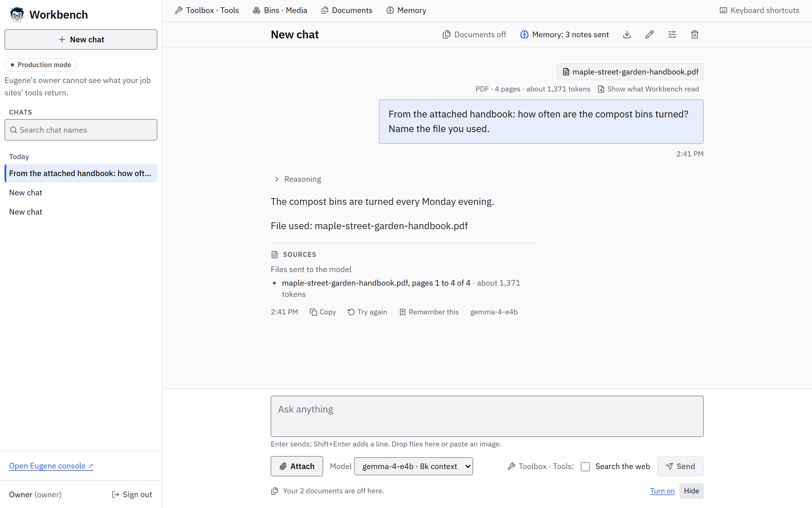Viewport: 812px width, 508px height.
Task: Click the Workbench mascot logo icon
Action: (x=17, y=14)
